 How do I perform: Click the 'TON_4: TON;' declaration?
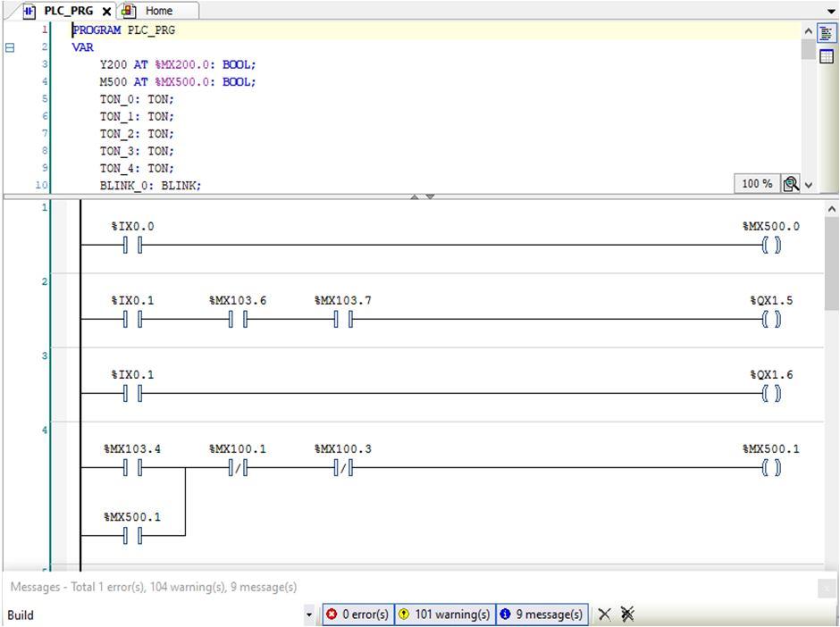click(x=137, y=168)
